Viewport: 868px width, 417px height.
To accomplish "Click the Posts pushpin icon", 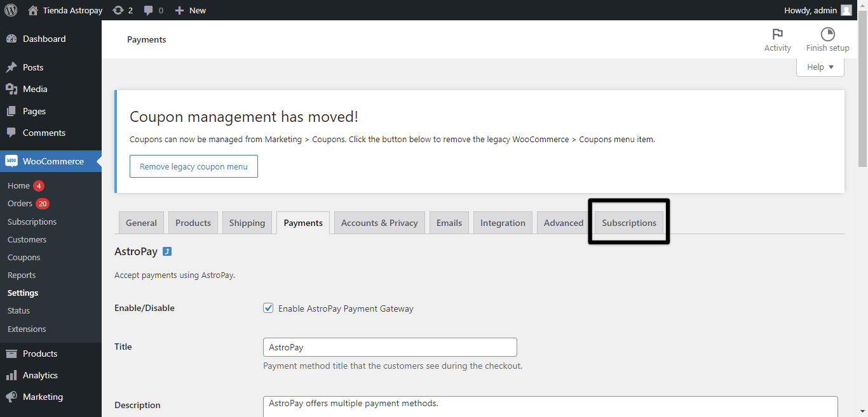I will click(11, 67).
